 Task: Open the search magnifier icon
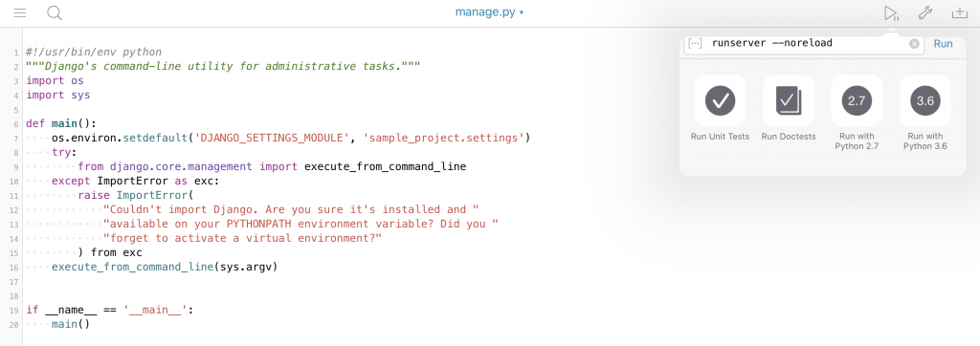click(55, 12)
